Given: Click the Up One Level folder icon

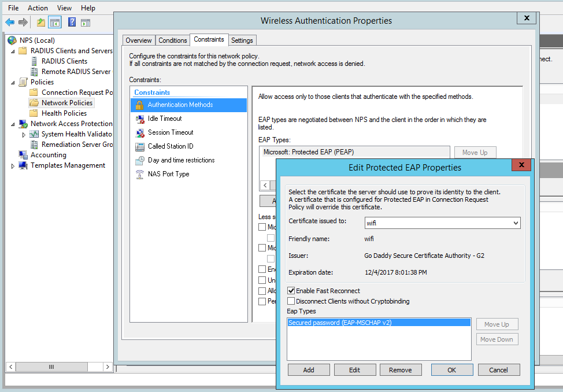Looking at the screenshot, I should click(40, 23).
